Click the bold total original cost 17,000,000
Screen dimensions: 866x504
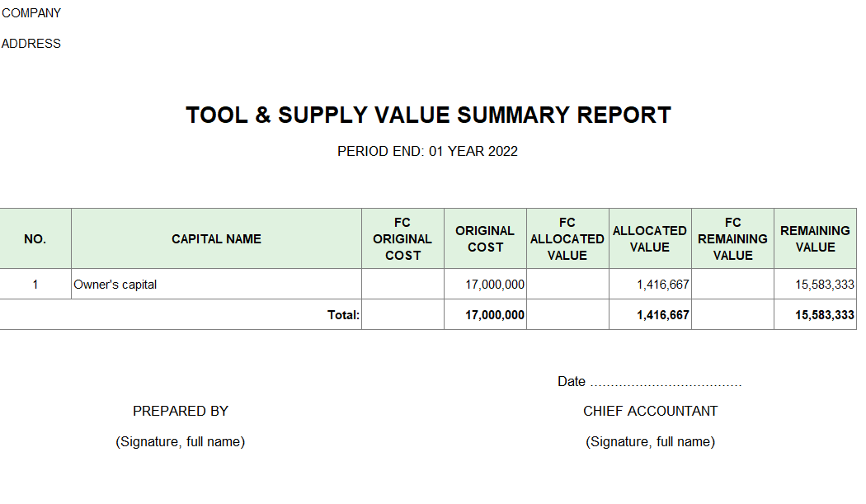[494, 315]
